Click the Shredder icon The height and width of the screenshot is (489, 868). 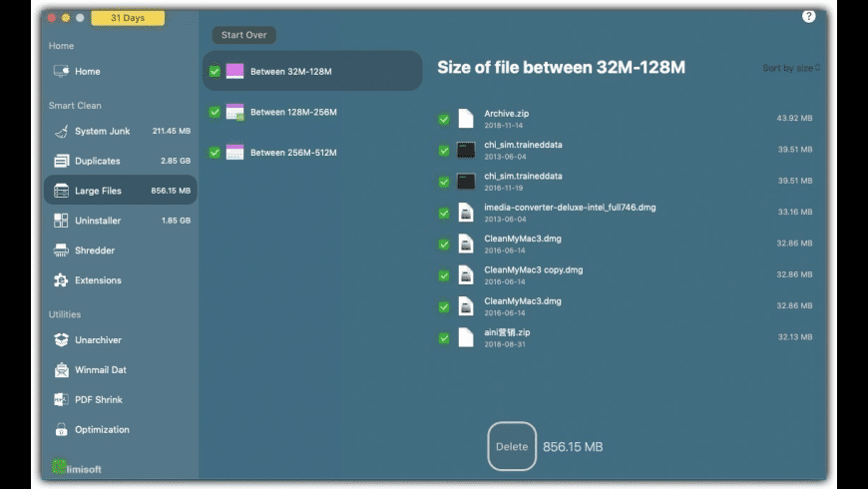pyautogui.click(x=61, y=250)
